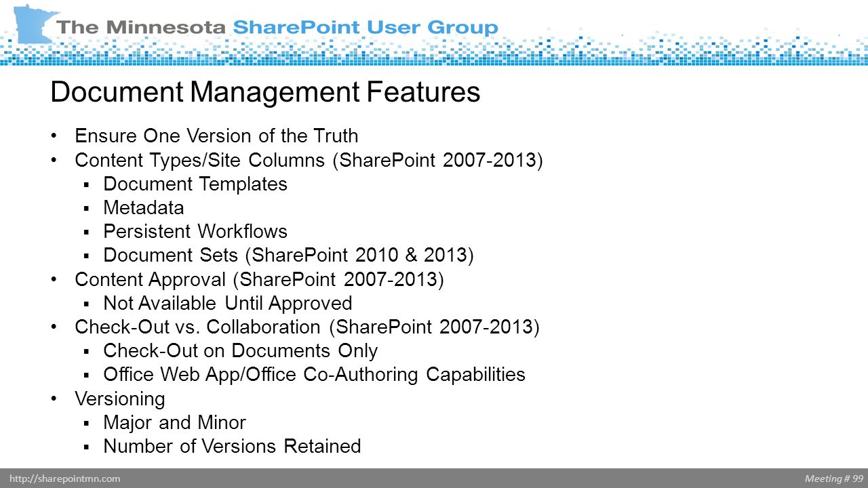Click the 'Persistent Workflows' sub-bullet
The image size is (868, 488).
tap(195, 232)
